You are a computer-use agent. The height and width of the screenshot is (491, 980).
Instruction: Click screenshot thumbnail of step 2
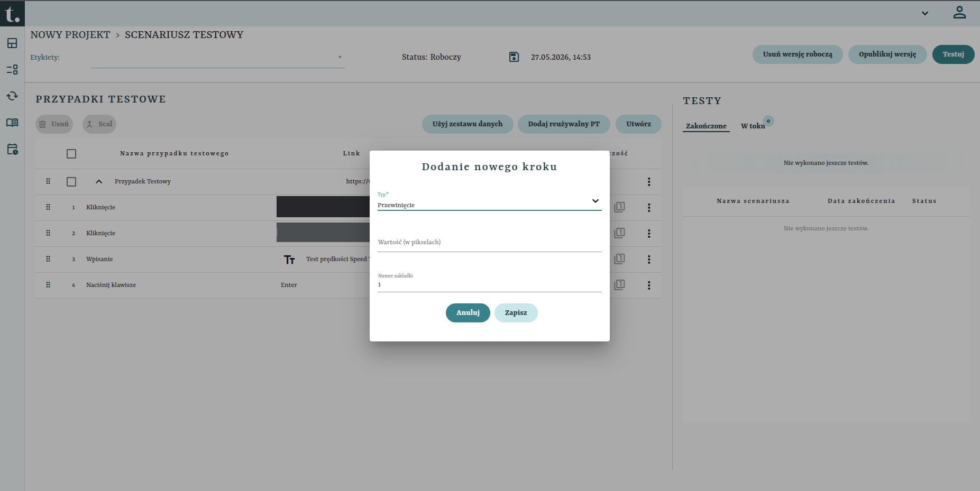[323, 233]
